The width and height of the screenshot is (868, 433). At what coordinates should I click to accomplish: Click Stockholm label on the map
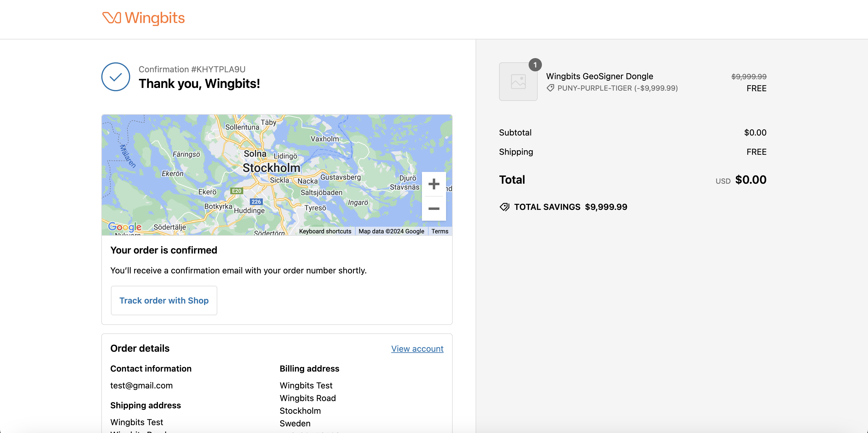[x=271, y=168]
